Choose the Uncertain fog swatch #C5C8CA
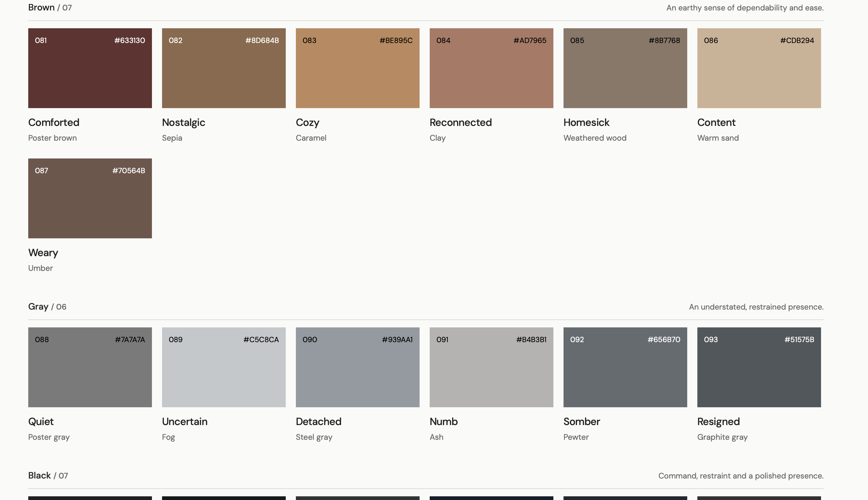This screenshot has height=500, width=868. point(224,367)
